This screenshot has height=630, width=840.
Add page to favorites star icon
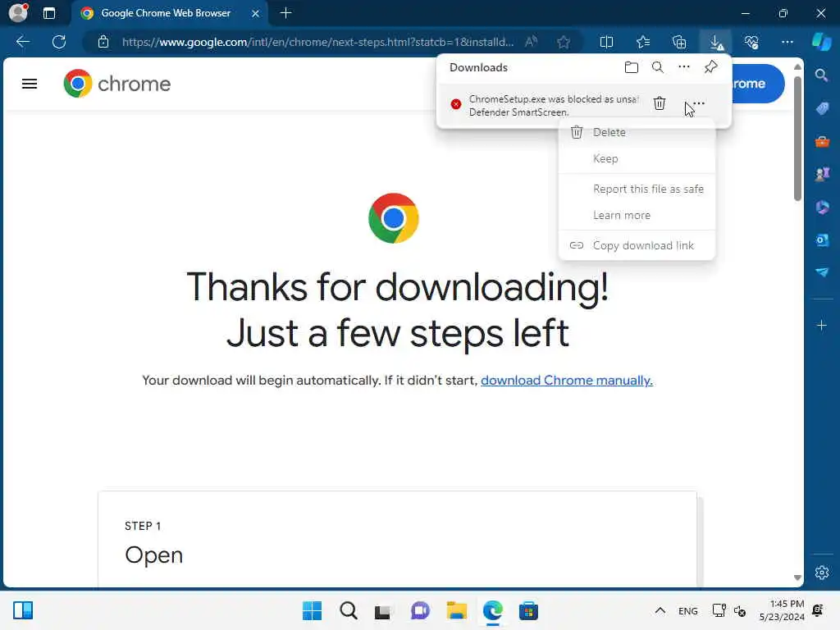tap(563, 42)
